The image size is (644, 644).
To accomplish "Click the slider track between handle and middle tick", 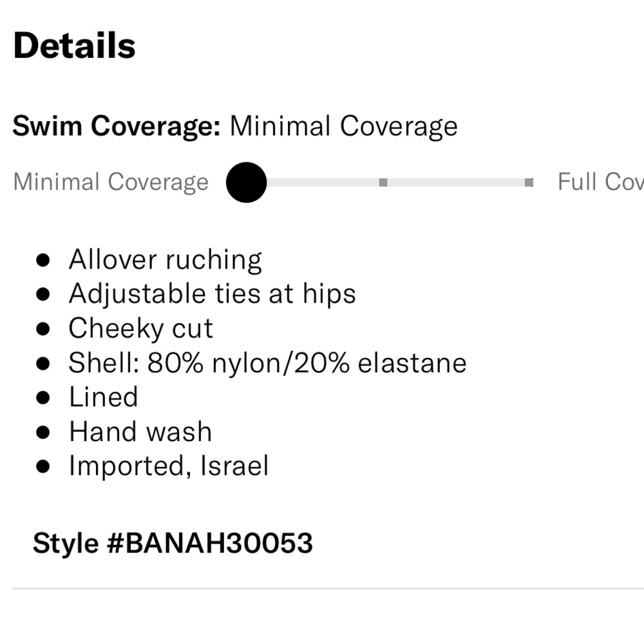I will tap(323, 182).
